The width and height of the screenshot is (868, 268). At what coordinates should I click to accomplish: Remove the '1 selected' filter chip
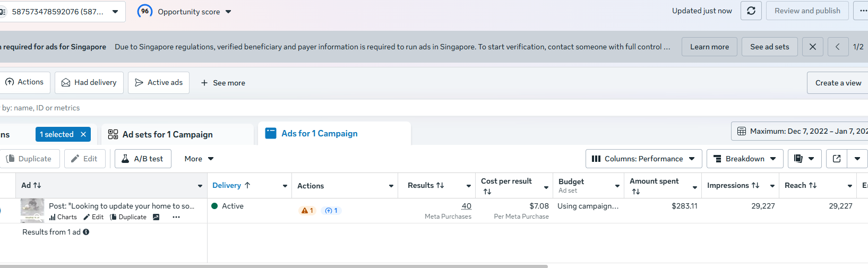click(83, 134)
